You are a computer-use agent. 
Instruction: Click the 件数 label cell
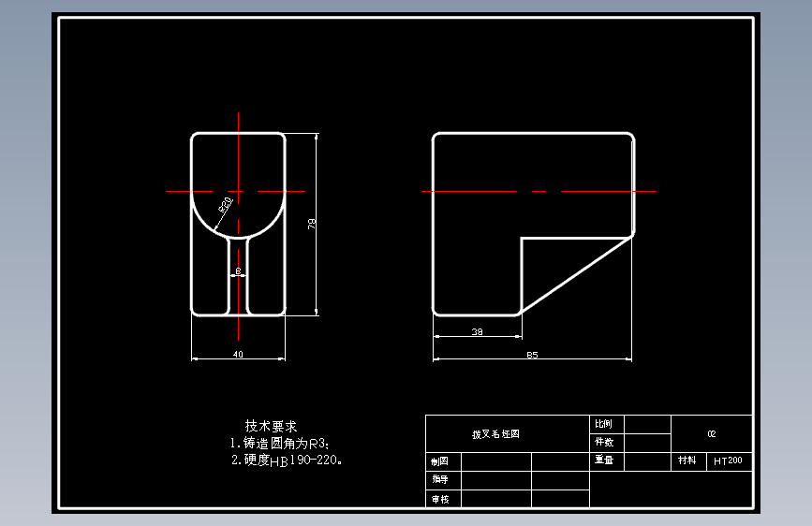607,443
